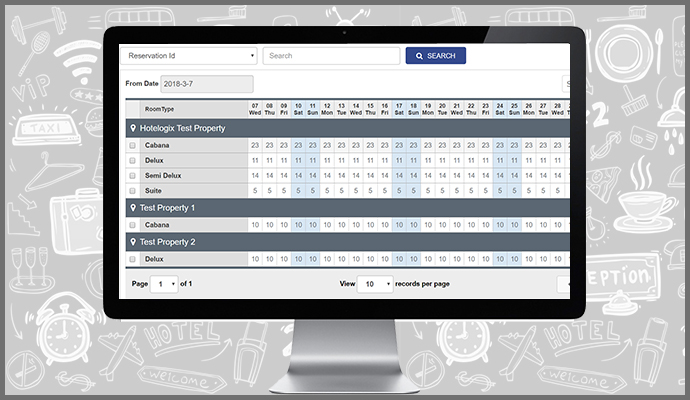Click the 10 Sat date column header
This screenshot has width=690, height=400.
298,109
